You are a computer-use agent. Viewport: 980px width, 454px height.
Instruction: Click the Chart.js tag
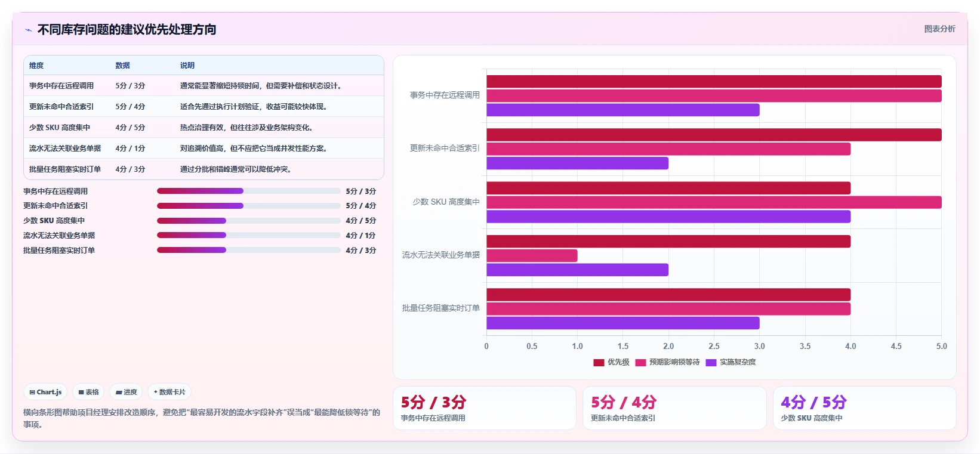click(x=45, y=392)
